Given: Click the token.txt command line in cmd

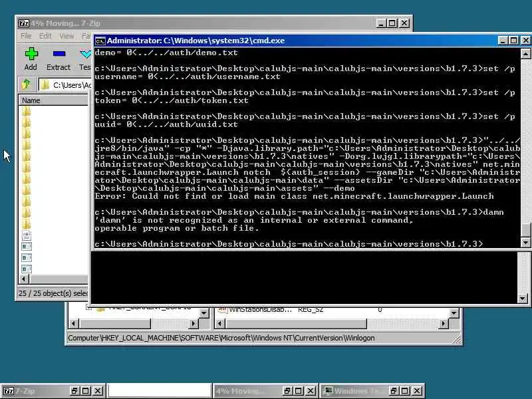Looking at the screenshot, I should pyautogui.click(x=172, y=101).
